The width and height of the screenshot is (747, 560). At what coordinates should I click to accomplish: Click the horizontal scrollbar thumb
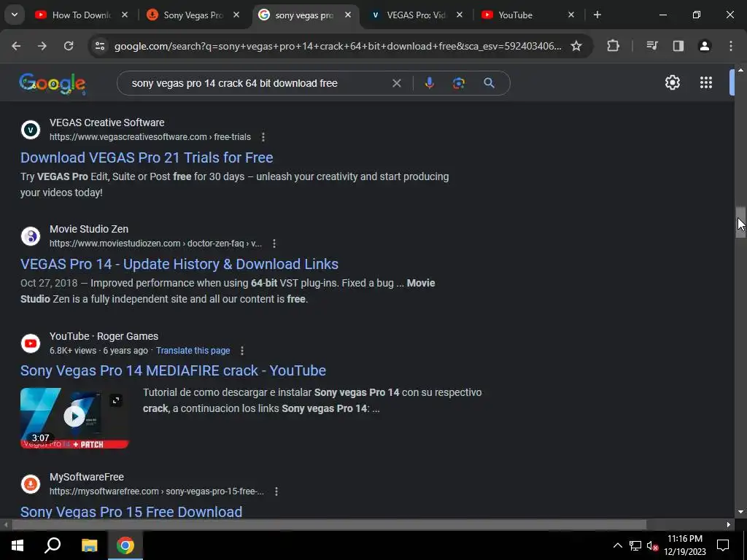pos(329,525)
